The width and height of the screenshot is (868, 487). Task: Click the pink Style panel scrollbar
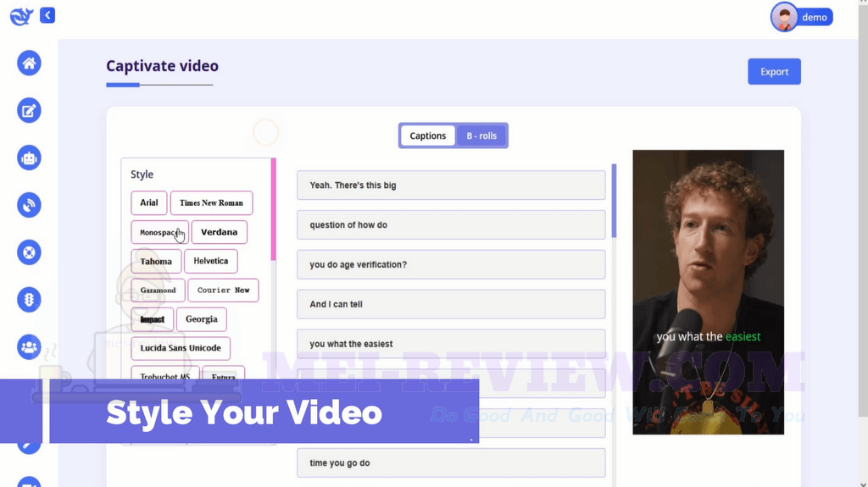click(x=274, y=210)
